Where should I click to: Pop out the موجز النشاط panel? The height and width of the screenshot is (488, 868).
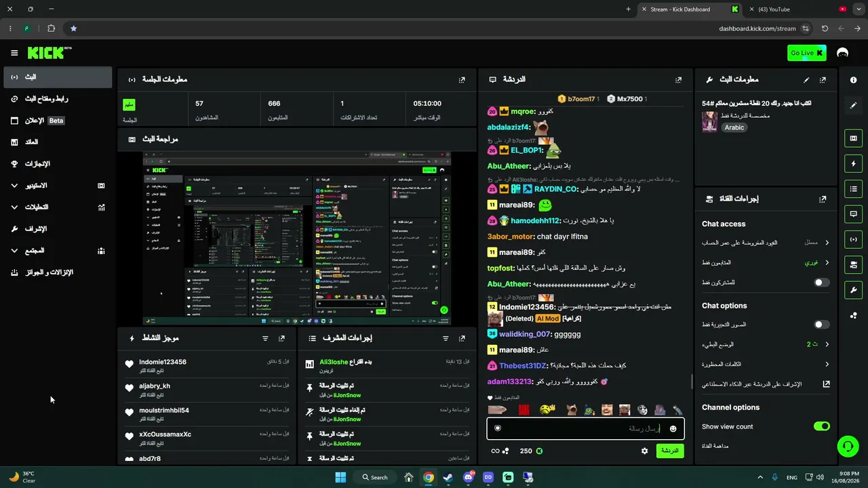pos(281,338)
